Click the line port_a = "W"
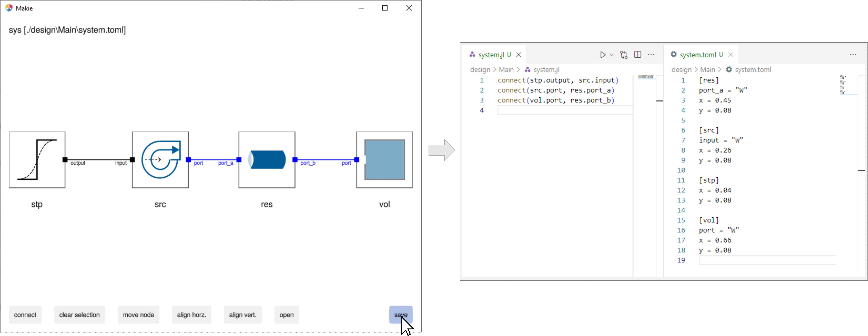 click(x=723, y=90)
